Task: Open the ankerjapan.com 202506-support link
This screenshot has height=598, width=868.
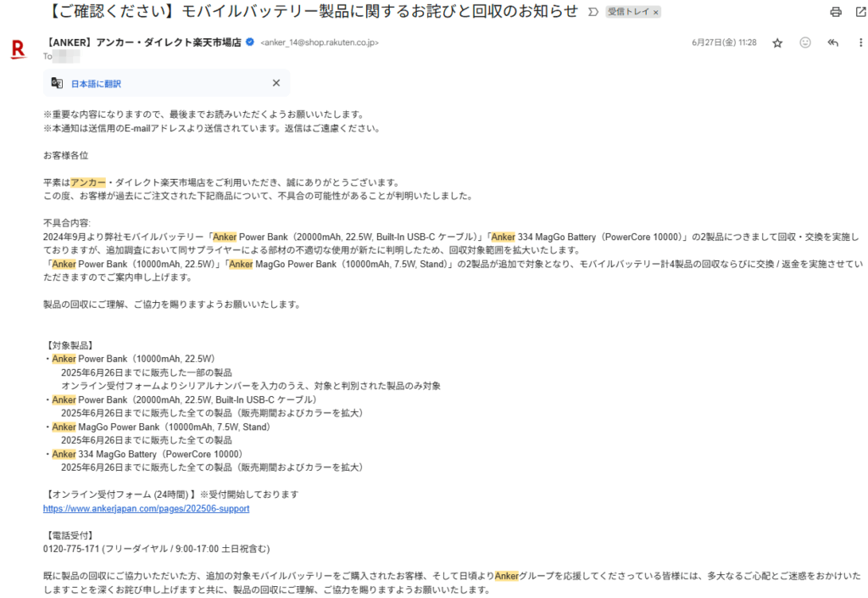Action: pyautogui.click(x=146, y=508)
